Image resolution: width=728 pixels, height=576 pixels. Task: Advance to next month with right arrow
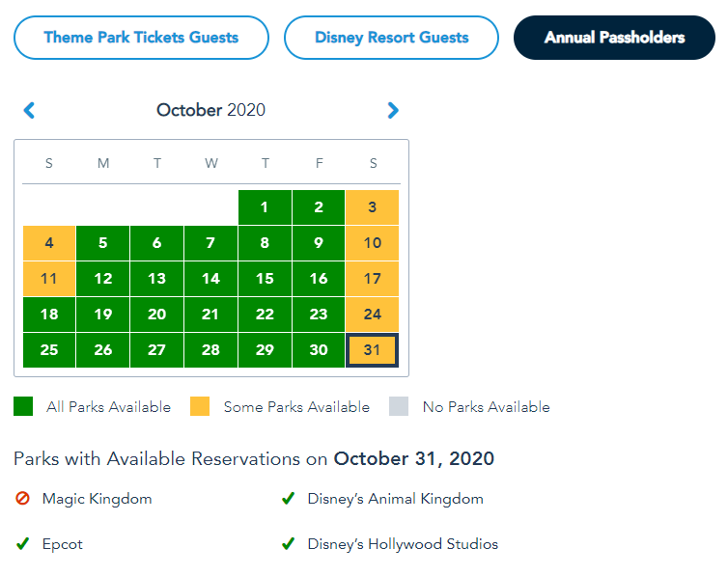(393, 111)
